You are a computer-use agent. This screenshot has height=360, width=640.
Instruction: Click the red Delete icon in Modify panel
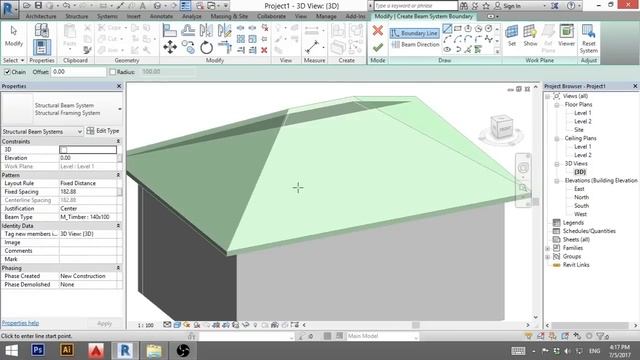tap(264, 50)
